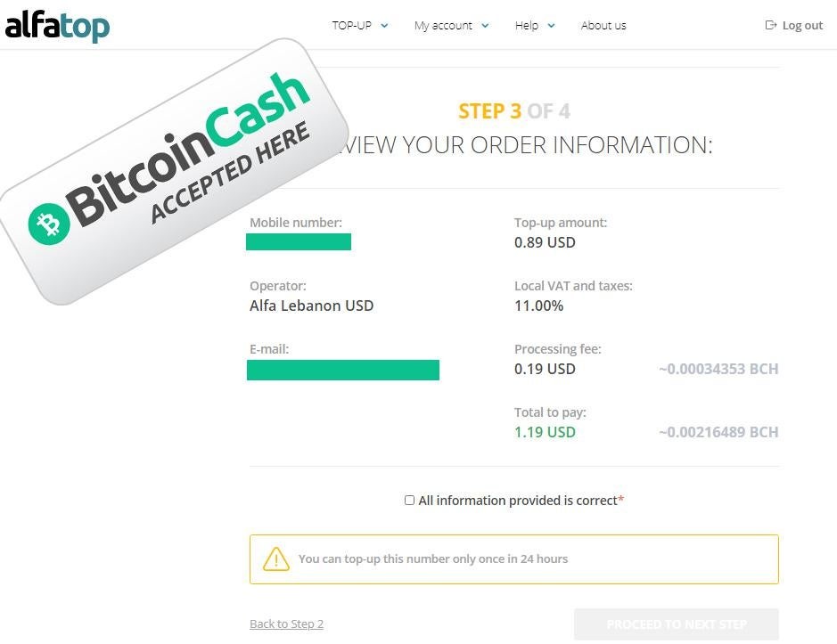Click the green redacted mobile number bar
The height and width of the screenshot is (644, 837).
coord(299,241)
